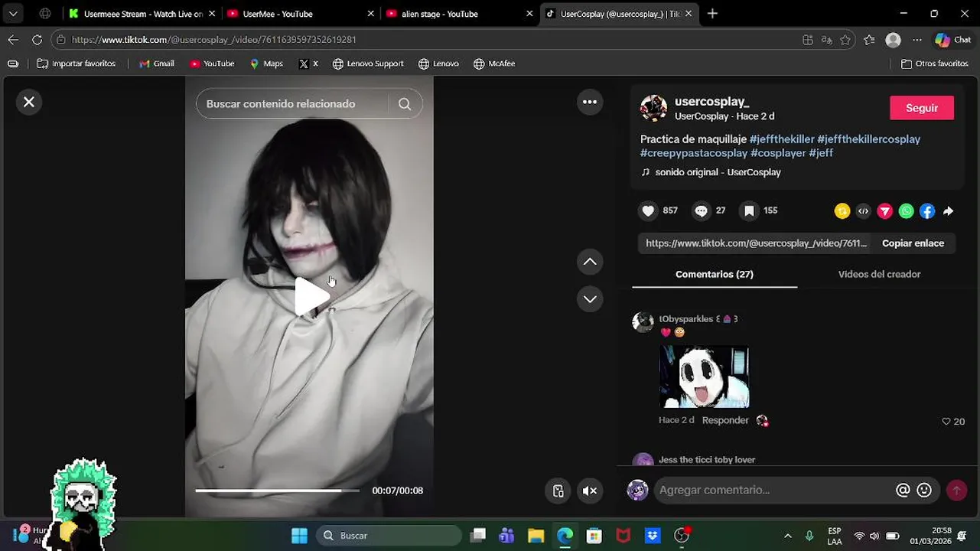Open the #jeffthekiller hashtag

[782, 139]
